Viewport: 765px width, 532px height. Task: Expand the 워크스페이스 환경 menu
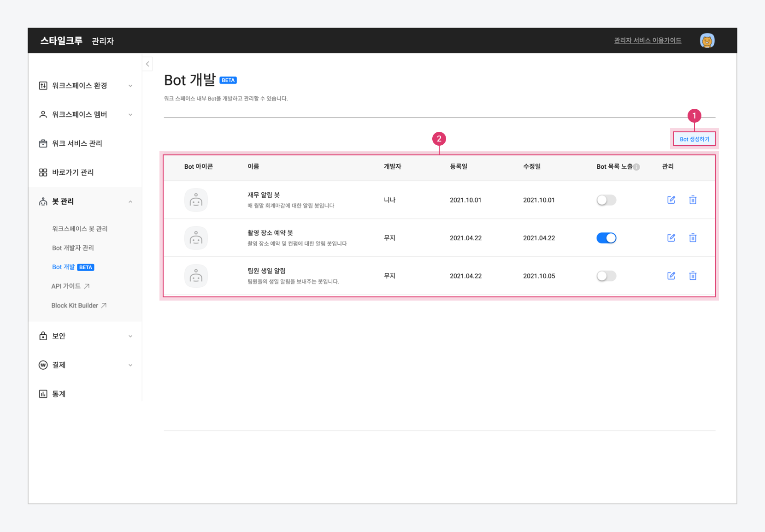(x=130, y=86)
